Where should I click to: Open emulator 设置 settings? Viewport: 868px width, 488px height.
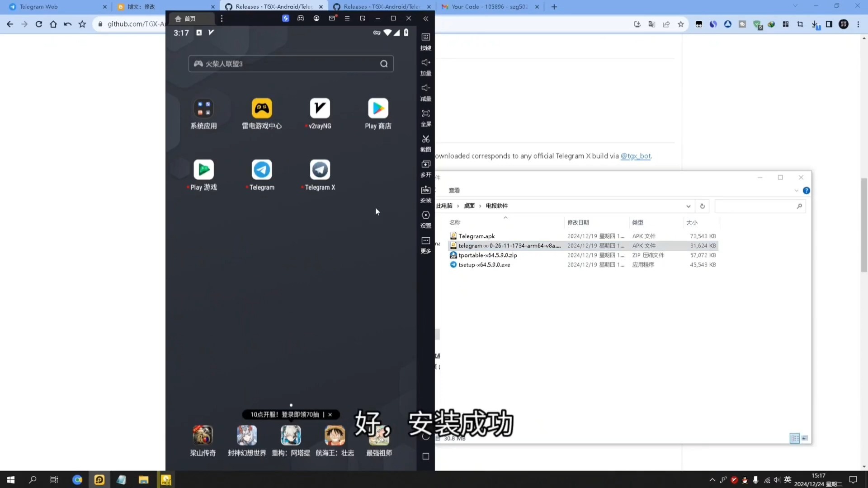[425, 215]
